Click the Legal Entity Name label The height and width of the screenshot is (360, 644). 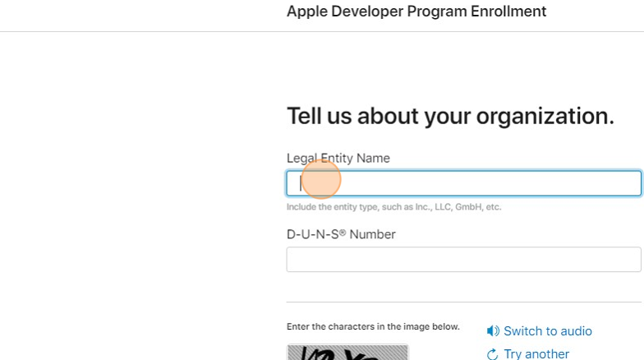338,158
